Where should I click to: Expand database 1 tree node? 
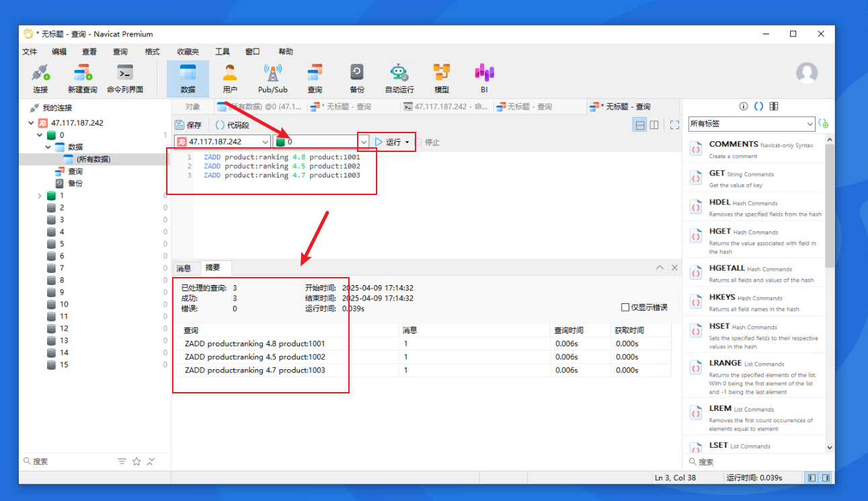pyautogui.click(x=40, y=196)
